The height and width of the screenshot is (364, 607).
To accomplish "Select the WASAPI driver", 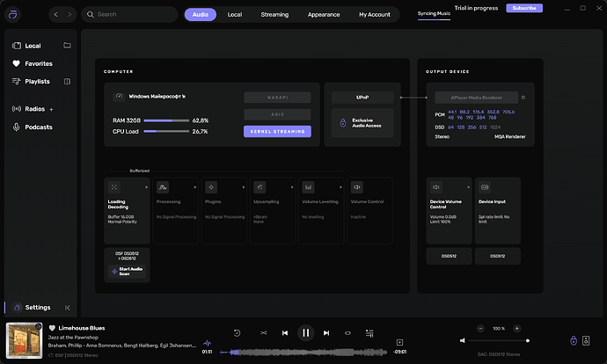I will [x=277, y=98].
